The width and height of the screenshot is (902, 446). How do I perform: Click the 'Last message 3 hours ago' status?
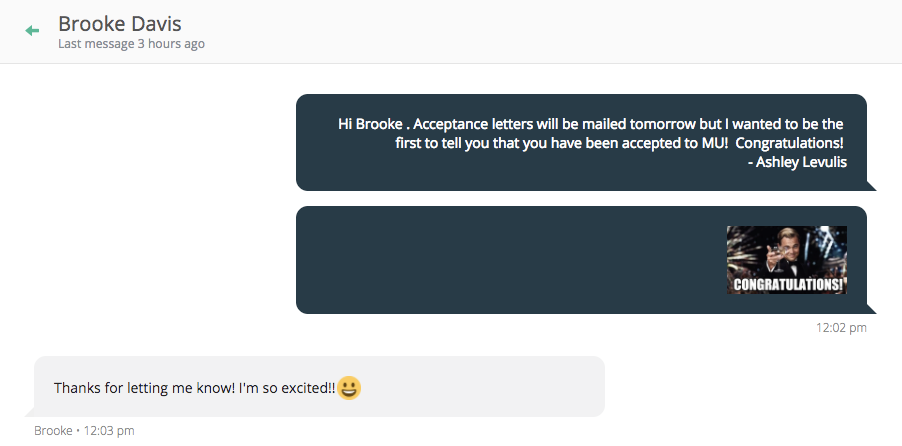point(131,44)
